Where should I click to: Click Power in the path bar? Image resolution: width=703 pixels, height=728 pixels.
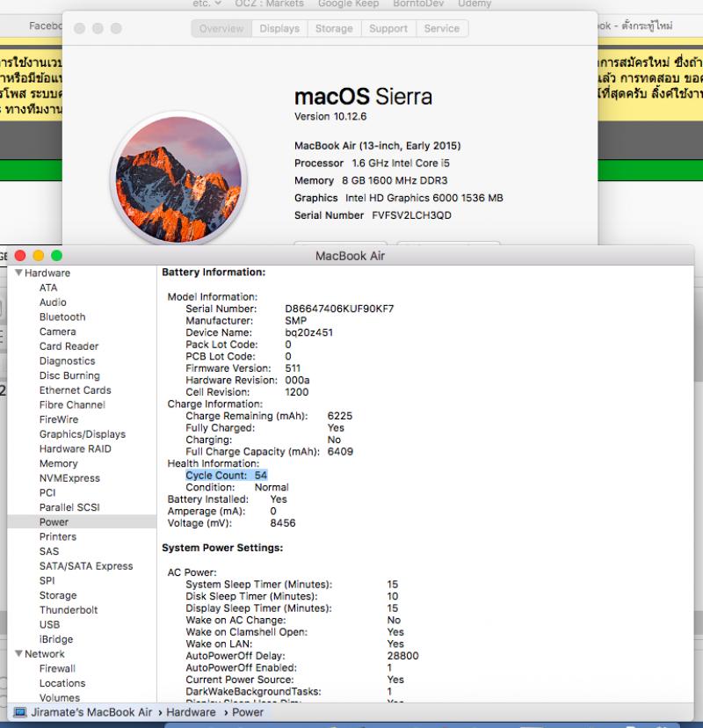(x=248, y=712)
